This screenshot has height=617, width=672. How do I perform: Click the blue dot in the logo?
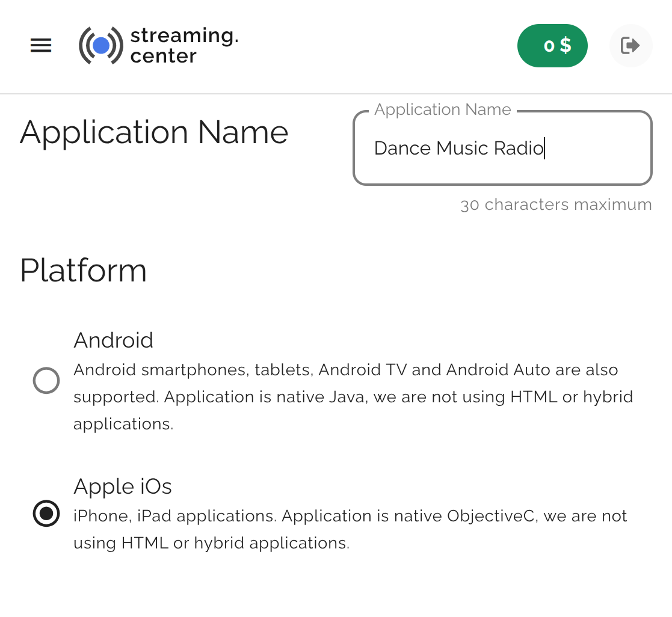click(x=101, y=46)
